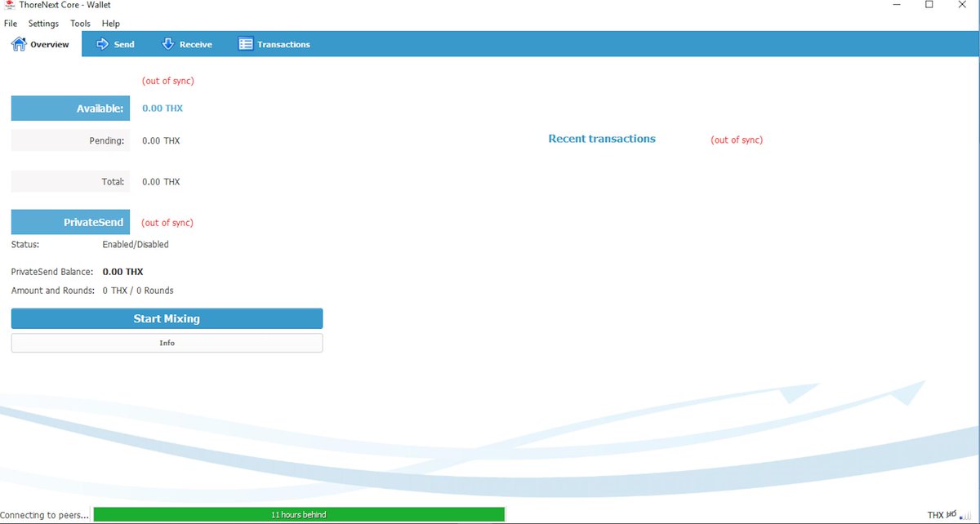Click the PrivateSend Info button

tap(167, 343)
